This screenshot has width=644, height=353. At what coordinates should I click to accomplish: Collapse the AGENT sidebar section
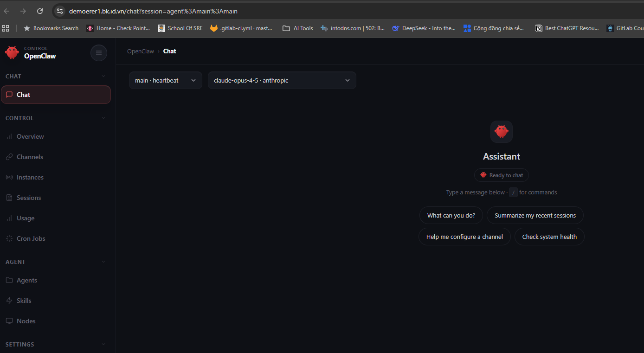click(103, 262)
